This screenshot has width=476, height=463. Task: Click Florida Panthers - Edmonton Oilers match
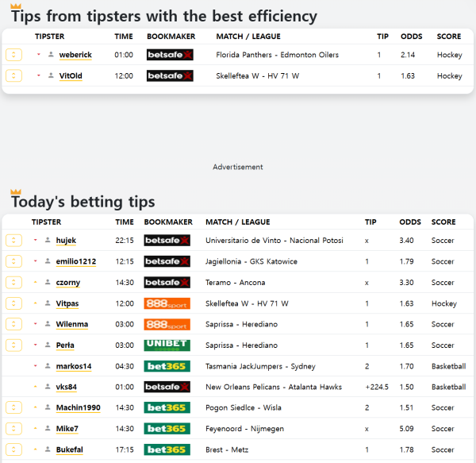pyautogui.click(x=277, y=55)
